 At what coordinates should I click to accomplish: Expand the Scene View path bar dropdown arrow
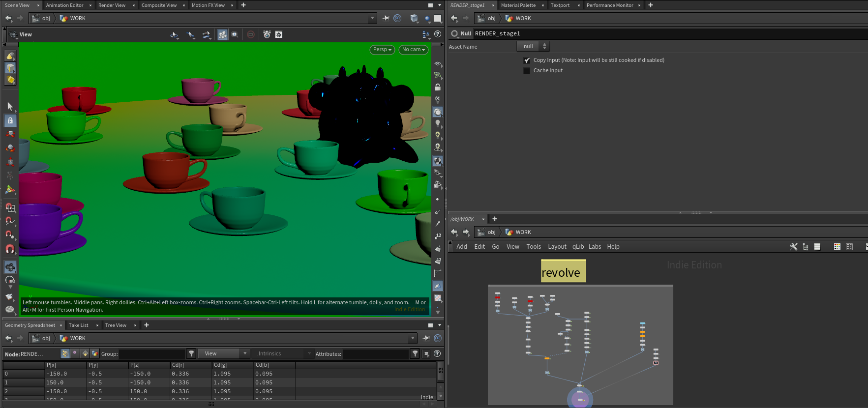pyautogui.click(x=372, y=18)
